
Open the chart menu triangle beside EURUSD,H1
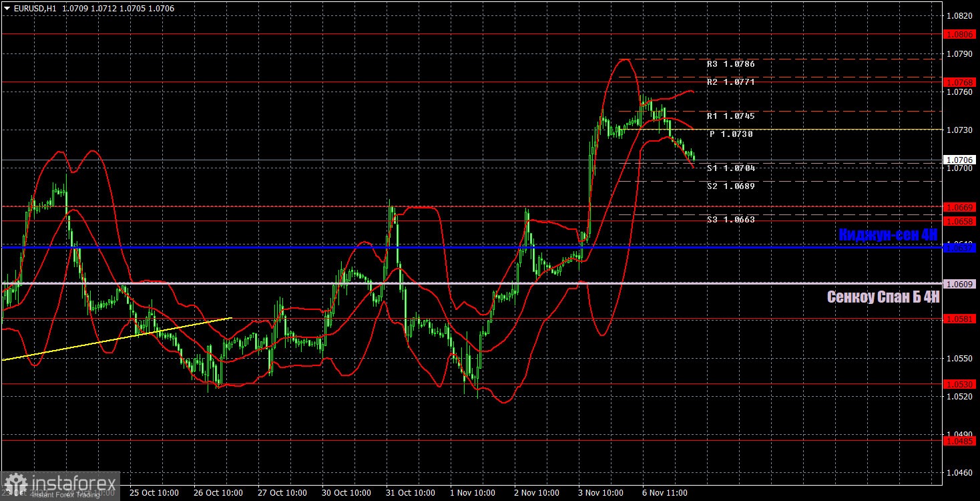tap(7, 9)
